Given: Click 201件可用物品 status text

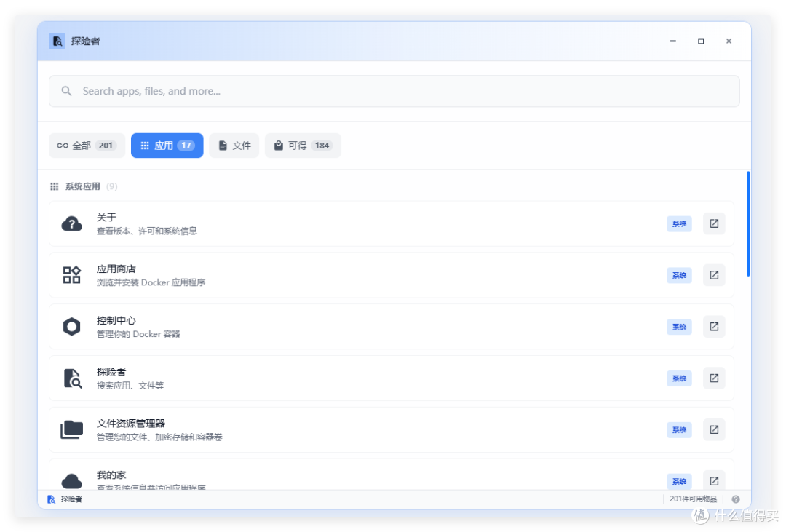Looking at the screenshot, I should [x=694, y=499].
